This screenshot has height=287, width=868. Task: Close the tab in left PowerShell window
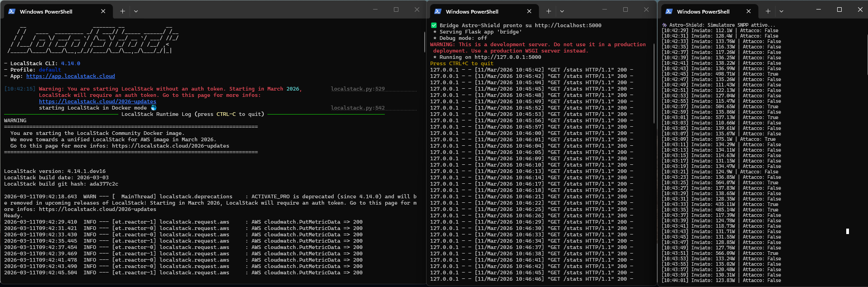click(103, 11)
